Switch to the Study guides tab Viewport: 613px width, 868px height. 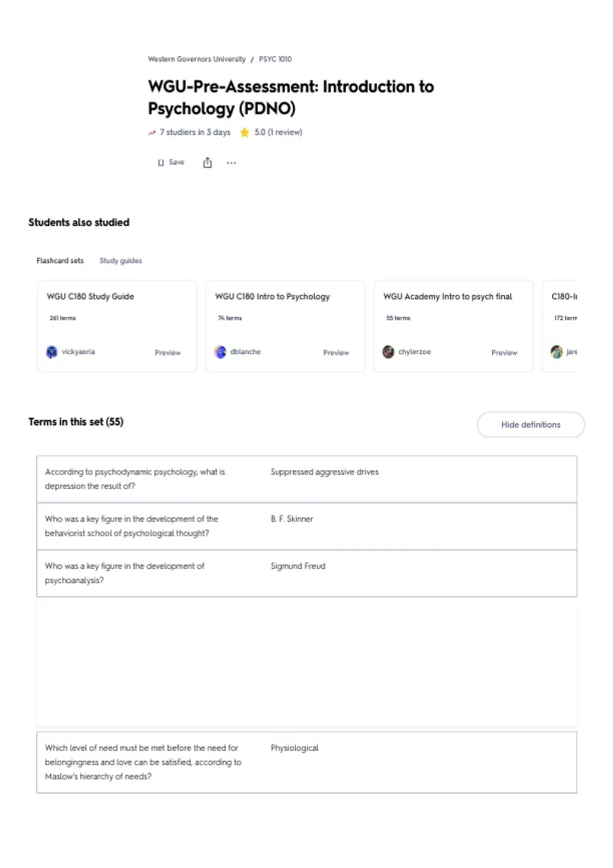(x=121, y=260)
